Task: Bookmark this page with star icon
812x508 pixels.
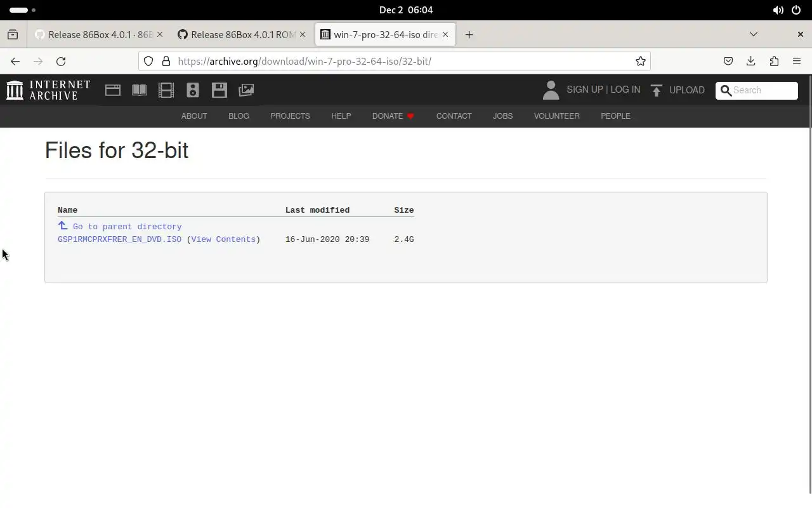Action: coord(641,61)
